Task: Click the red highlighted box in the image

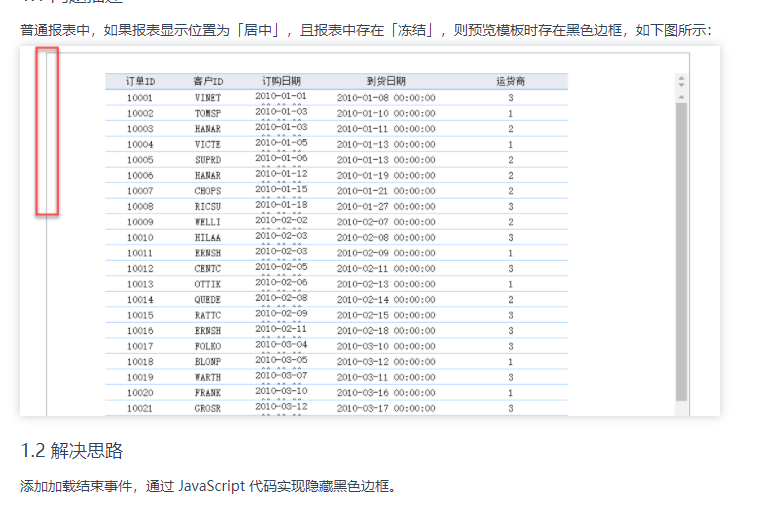Action: coord(47,131)
